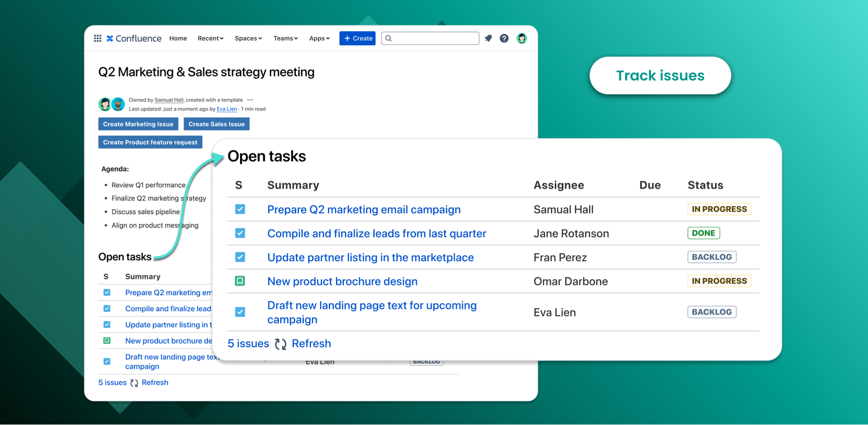Viewport: 868px width, 425px height.
Task: Click the Status column header
Action: [x=705, y=185]
